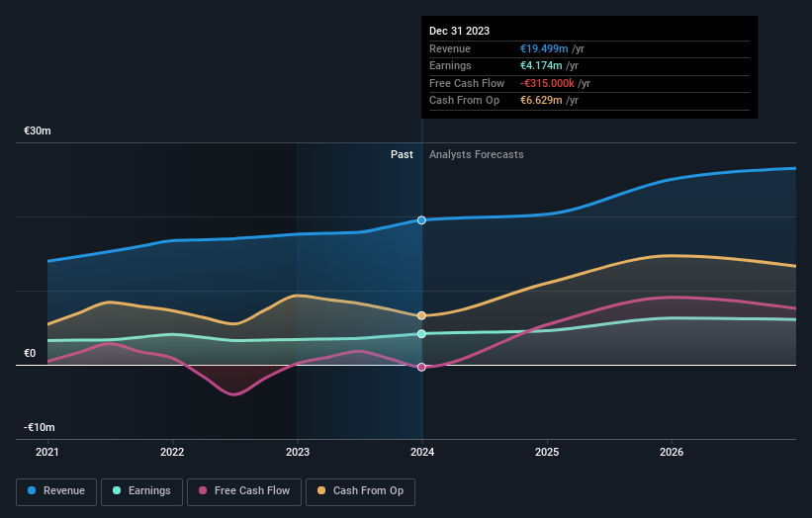This screenshot has height=518, width=812.
Task: Click the Earnings row label in tooltip
Action: tap(451, 65)
